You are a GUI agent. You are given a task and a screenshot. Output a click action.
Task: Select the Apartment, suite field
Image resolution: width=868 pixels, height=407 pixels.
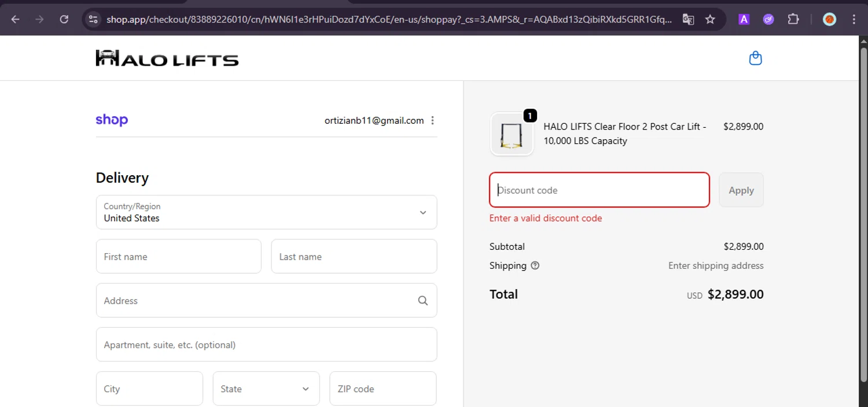(x=266, y=345)
